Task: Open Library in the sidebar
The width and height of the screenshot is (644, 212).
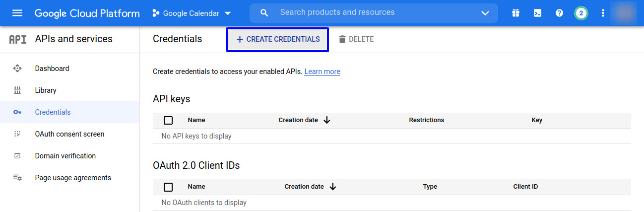Action: click(69, 90)
